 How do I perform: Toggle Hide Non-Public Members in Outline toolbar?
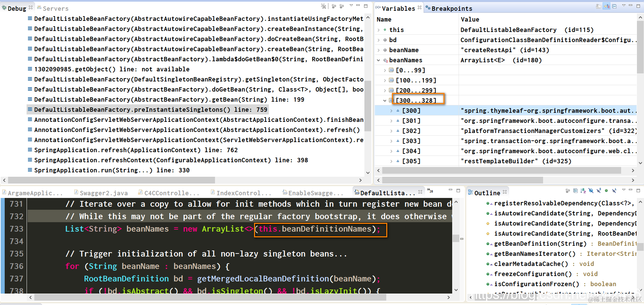click(606, 191)
